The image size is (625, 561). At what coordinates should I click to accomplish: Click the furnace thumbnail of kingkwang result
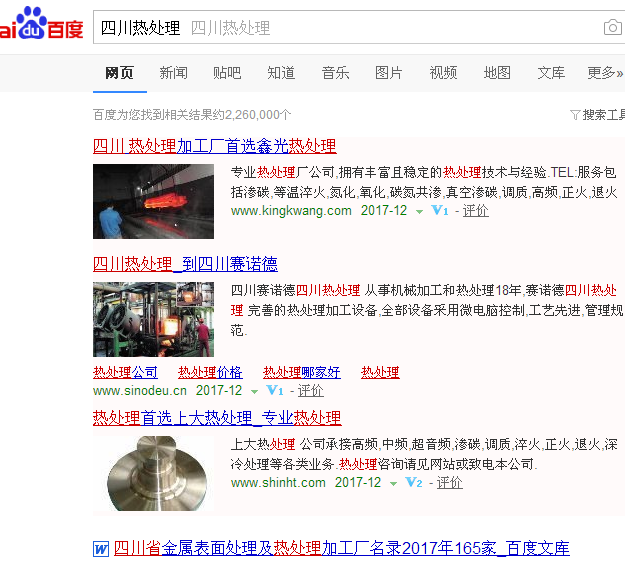[153, 201]
